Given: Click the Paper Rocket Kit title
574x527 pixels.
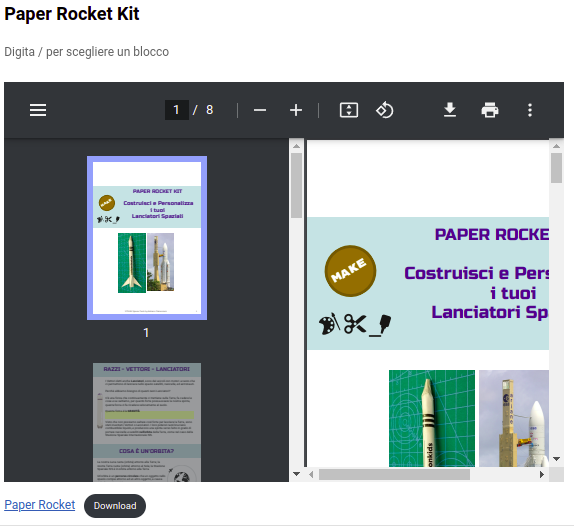Looking at the screenshot, I should [72, 14].
